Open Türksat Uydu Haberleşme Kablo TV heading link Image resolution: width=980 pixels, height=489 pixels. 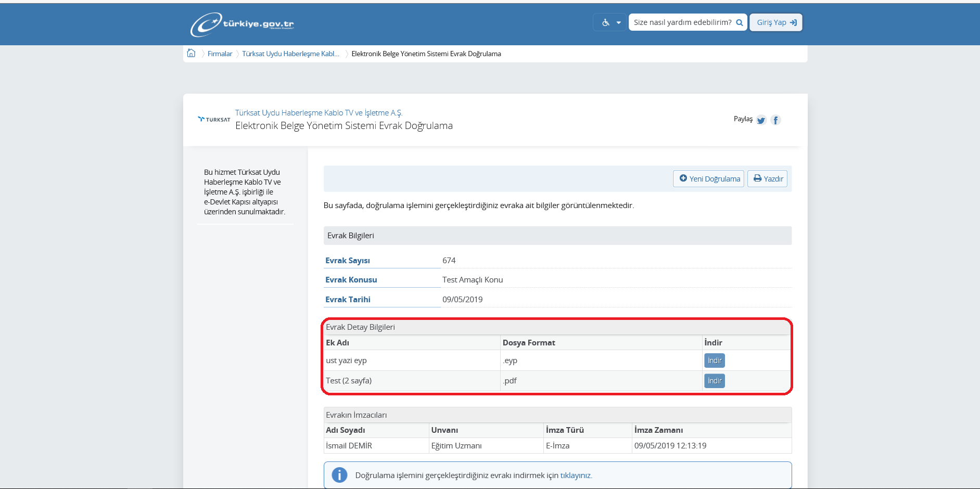[x=319, y=112]
